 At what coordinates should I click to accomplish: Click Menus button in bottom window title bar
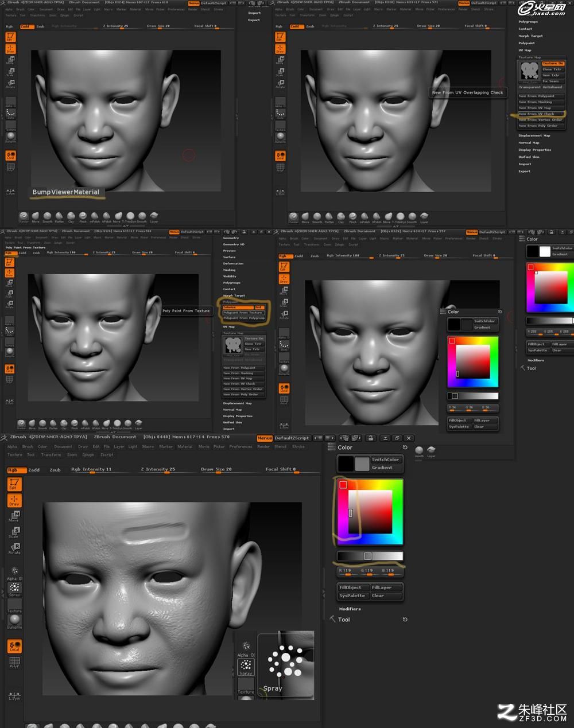coord(265,438)
